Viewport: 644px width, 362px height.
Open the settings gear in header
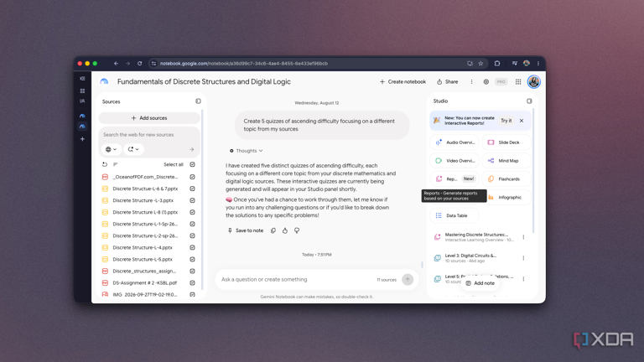(486, 81)
